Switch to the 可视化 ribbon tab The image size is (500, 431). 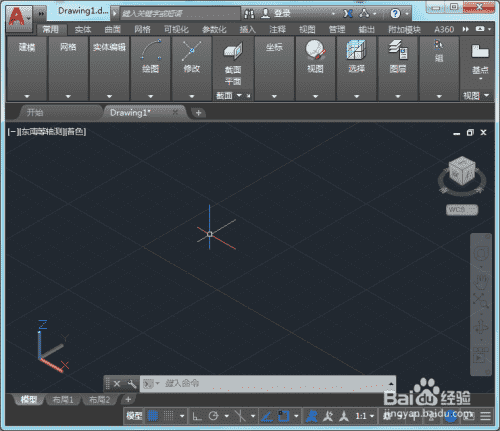click(x=176, y=30)
